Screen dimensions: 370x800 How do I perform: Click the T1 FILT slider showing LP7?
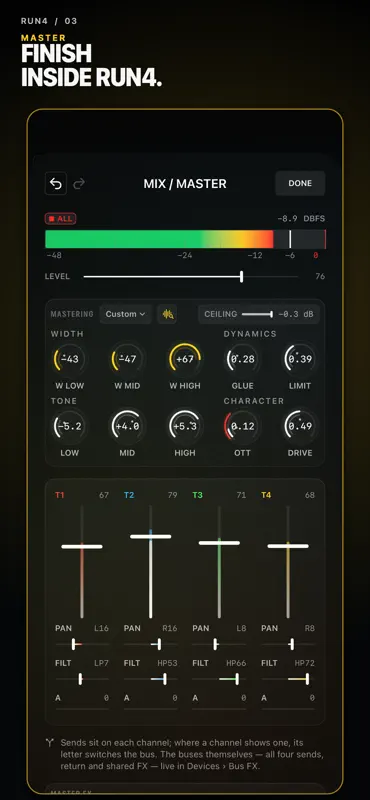tap(82, 679)
